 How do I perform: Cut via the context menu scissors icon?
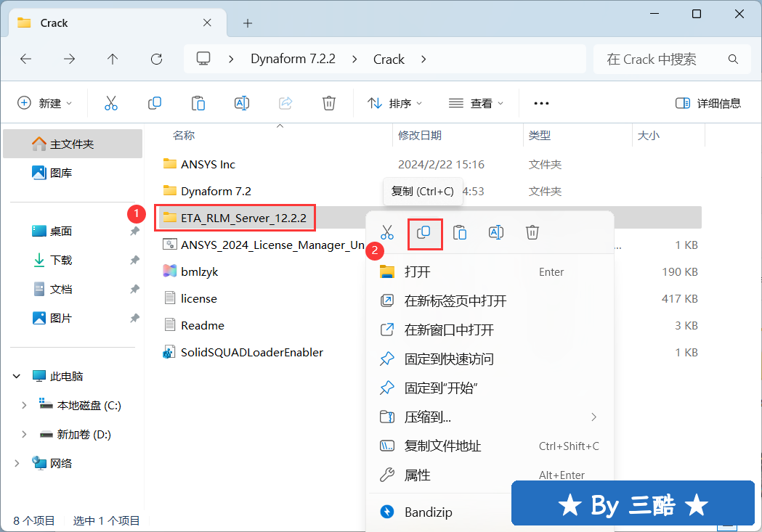387,232
